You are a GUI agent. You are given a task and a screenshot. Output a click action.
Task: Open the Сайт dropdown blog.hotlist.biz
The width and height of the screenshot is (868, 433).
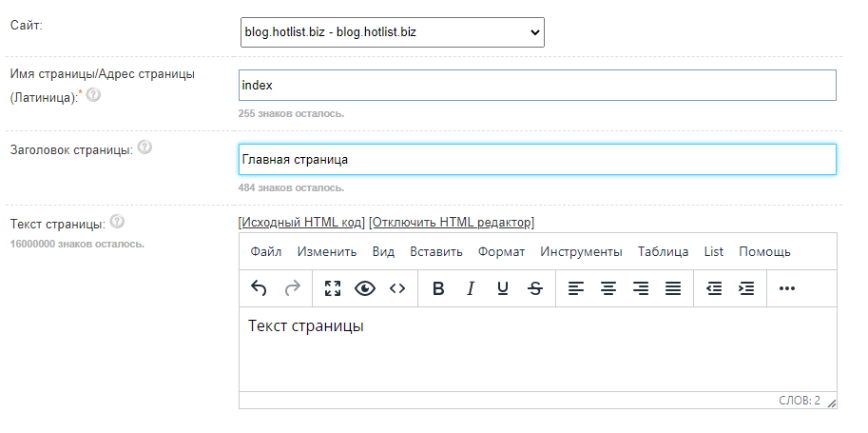click(393, 32)
